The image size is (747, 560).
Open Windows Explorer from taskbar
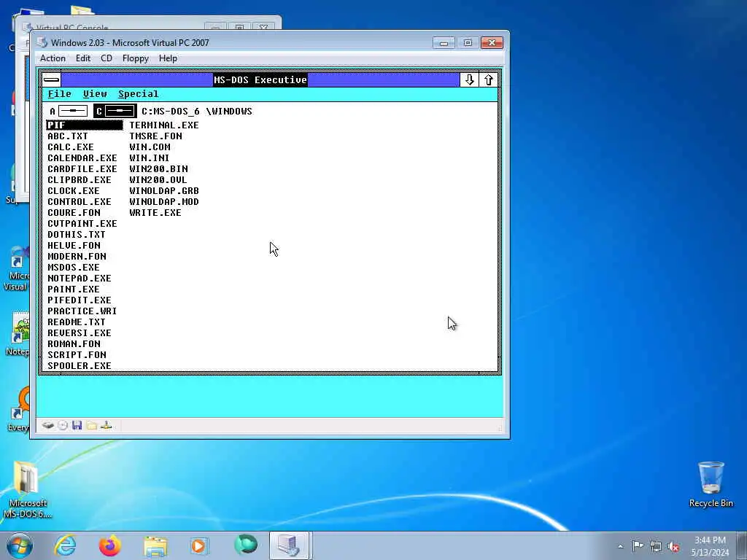point(155,545)
